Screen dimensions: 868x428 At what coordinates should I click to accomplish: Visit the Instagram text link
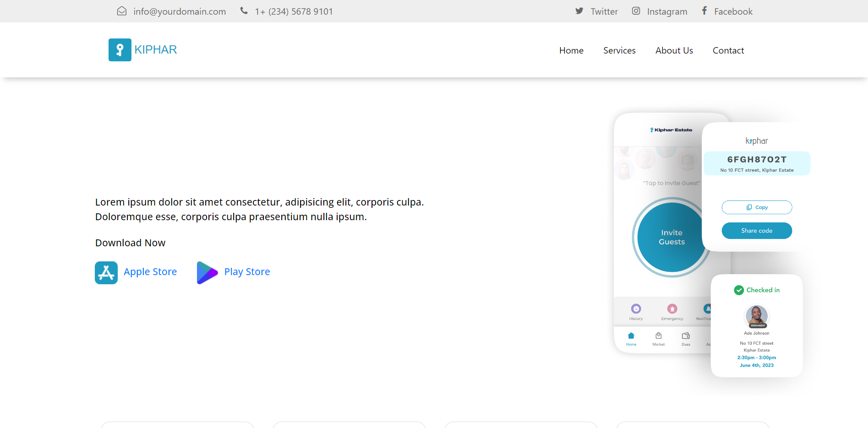click(x=667, y=11)
